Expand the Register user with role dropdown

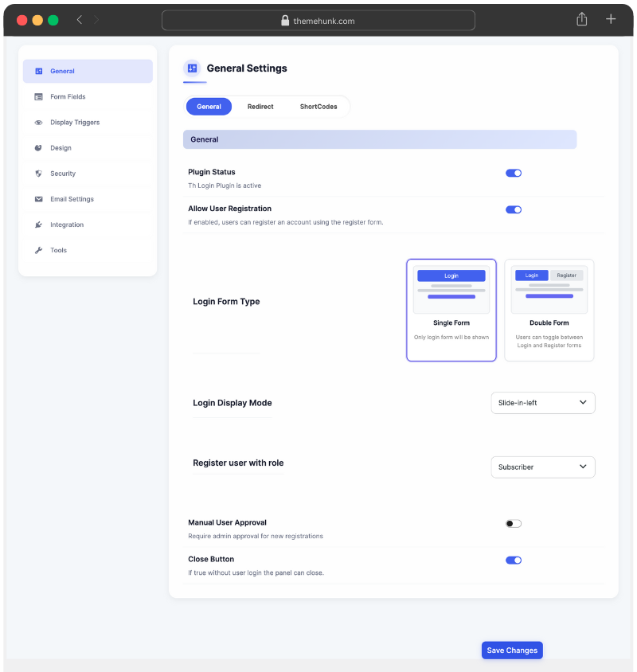543,467
